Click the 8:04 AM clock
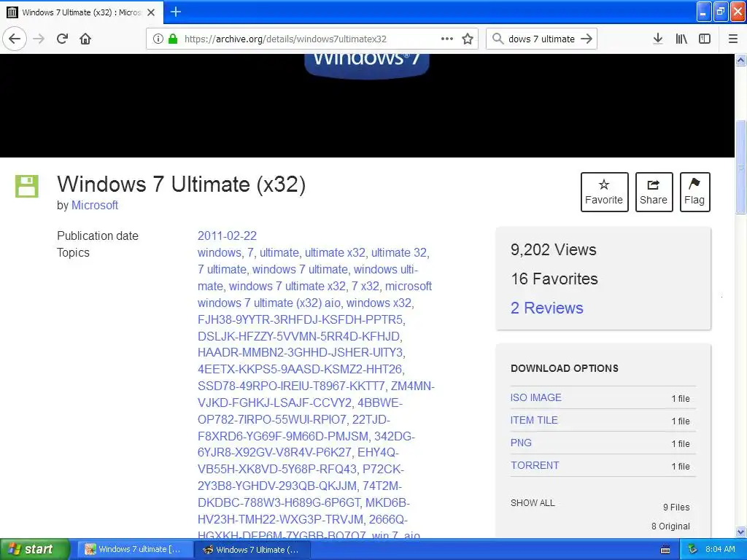 point(720,549)
